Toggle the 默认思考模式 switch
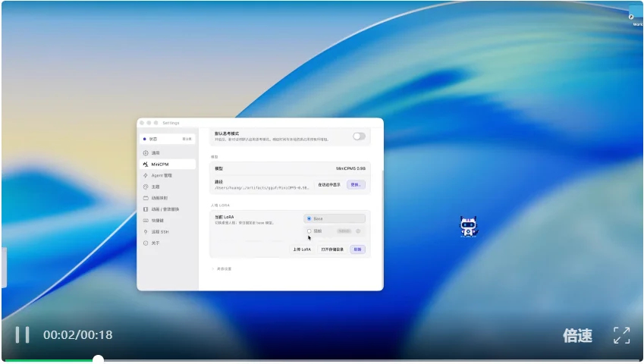The width and height of the screenshot is (644, 364). pos(359,136)
